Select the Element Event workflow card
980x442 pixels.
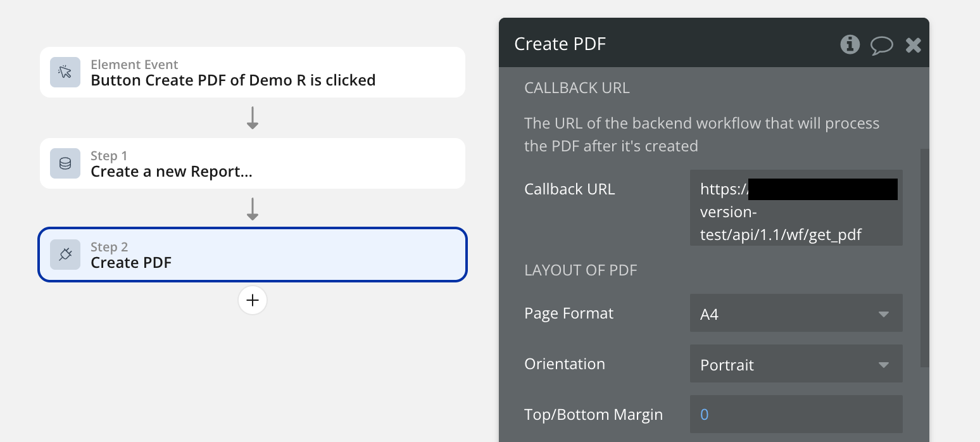(x=253, y=72)
